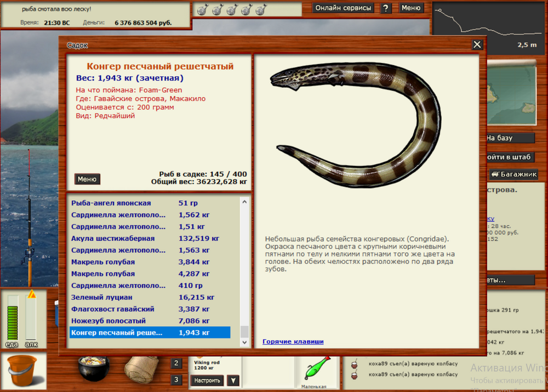Click the Настроить tackle button

tap(207, 380)
